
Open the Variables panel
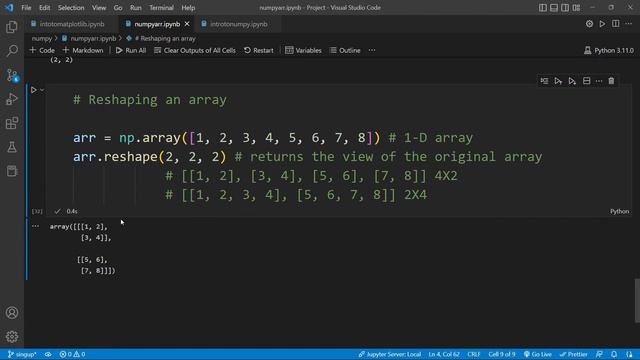click(x=303, y=50)
